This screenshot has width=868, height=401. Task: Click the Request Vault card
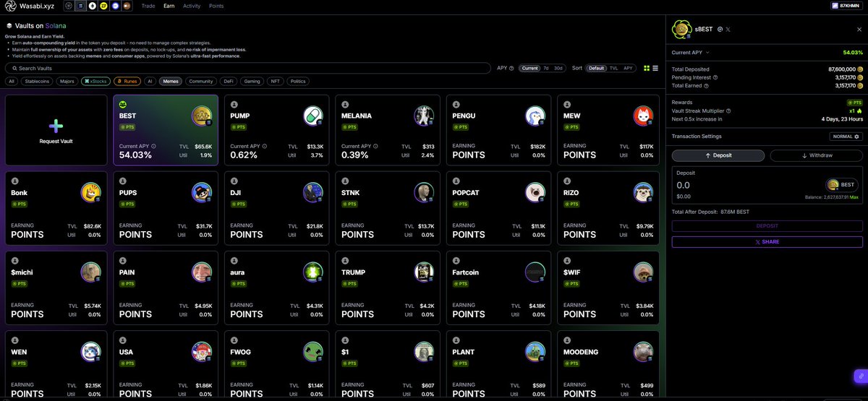(56, 130)
